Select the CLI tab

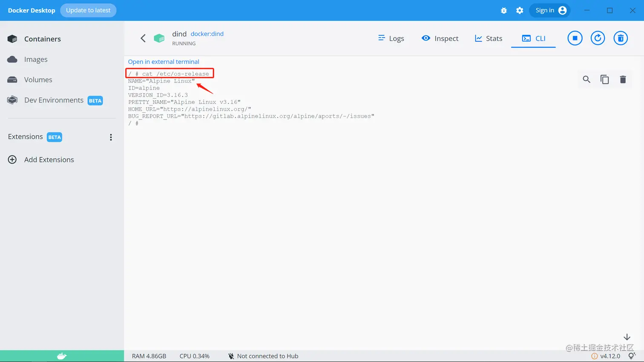coord(533,38)
